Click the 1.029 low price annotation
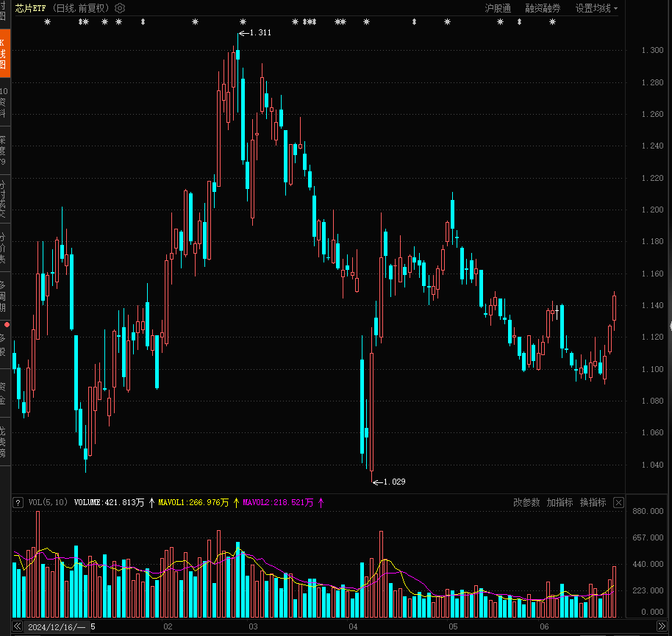Screen dimensions: 672x636 394,482
